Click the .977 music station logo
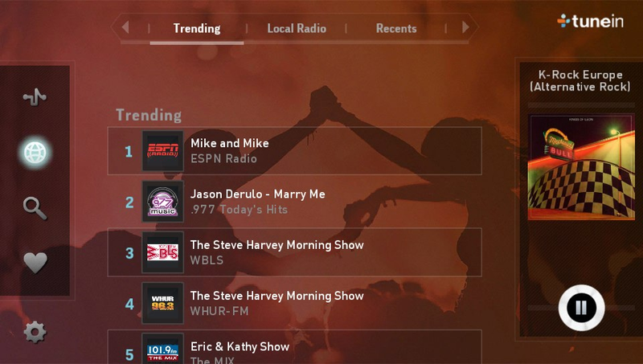Viewport: 643px width, 364px height. [163, 202]
